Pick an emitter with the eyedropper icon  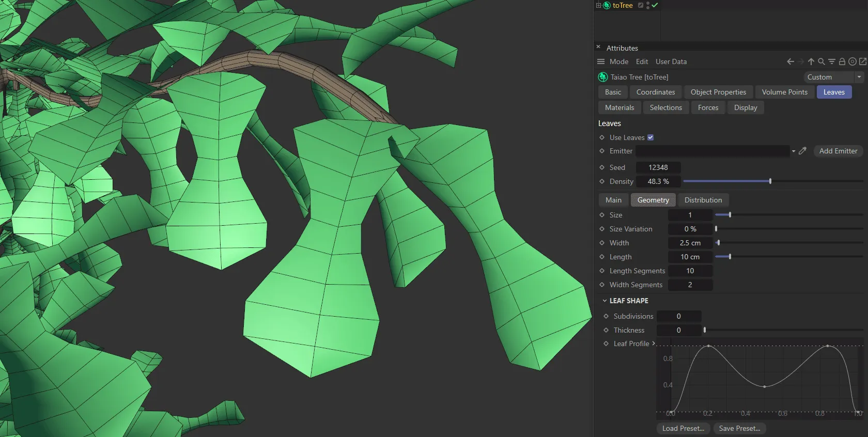coord(802,151)
